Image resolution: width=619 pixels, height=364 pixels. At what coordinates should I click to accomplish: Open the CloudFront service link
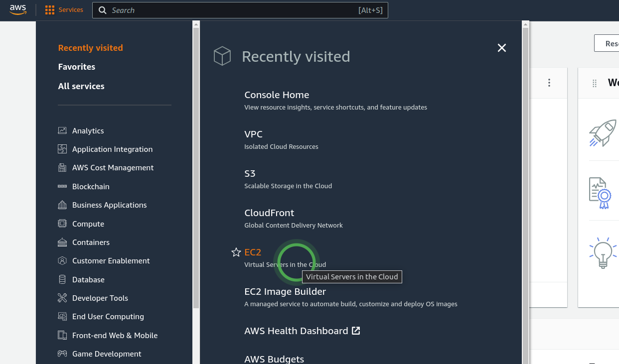(x=269, y=213)
